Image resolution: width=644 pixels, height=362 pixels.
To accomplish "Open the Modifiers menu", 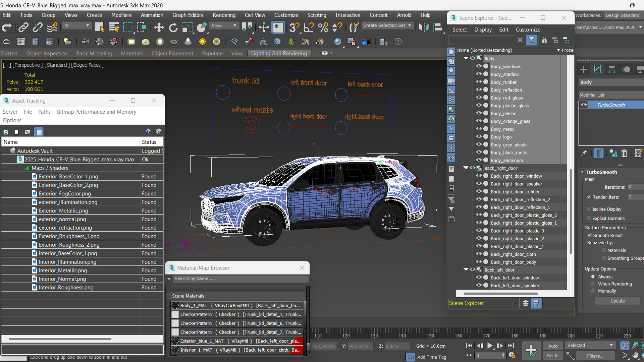I will pyautogui.click(x=121, y=15).
